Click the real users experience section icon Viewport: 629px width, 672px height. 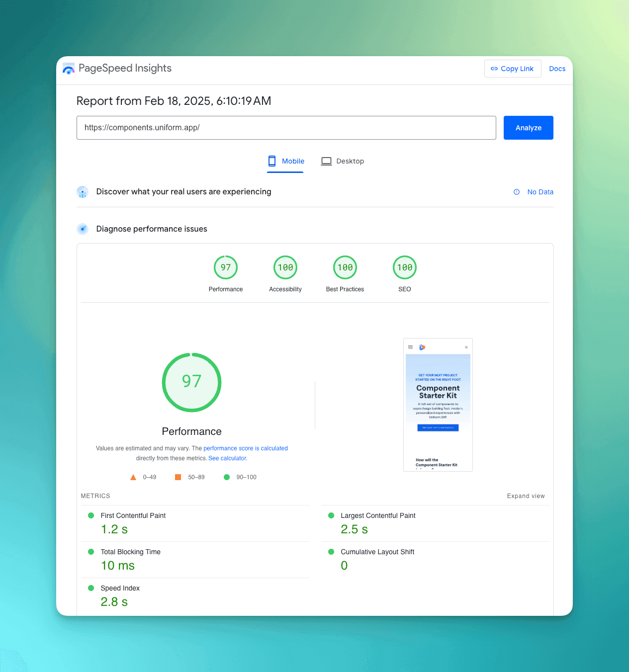pyautogui.click(x=83, y=192)
